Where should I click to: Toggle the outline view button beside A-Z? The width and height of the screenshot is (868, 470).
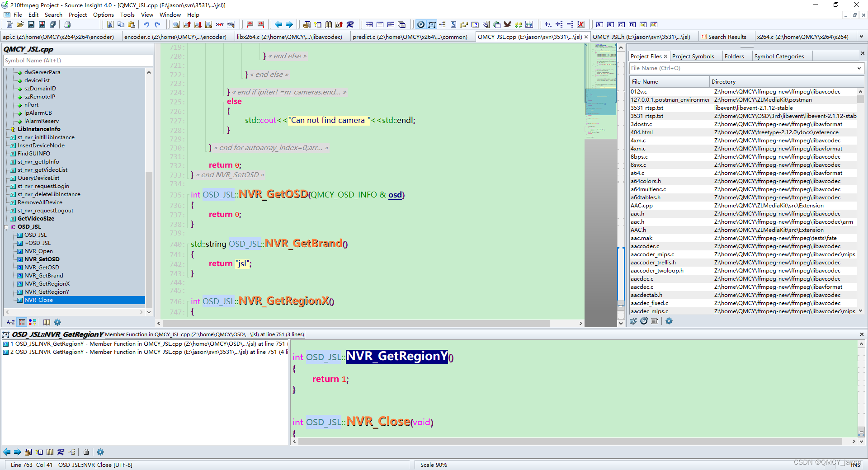[22, 322]
